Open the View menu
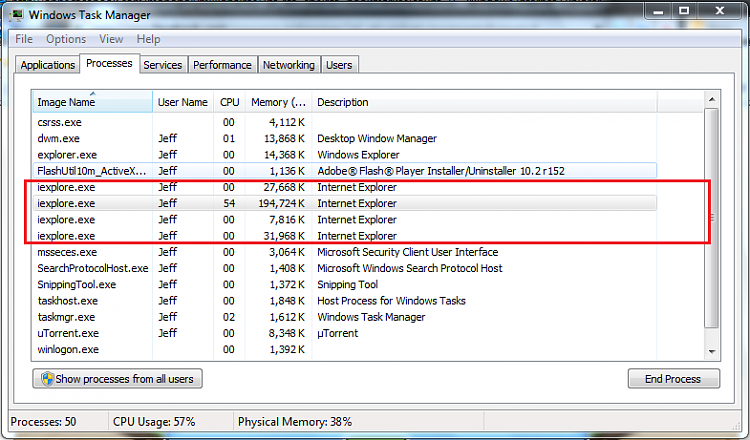The width and height of the screenshot is (750, 440). point(111,39)
